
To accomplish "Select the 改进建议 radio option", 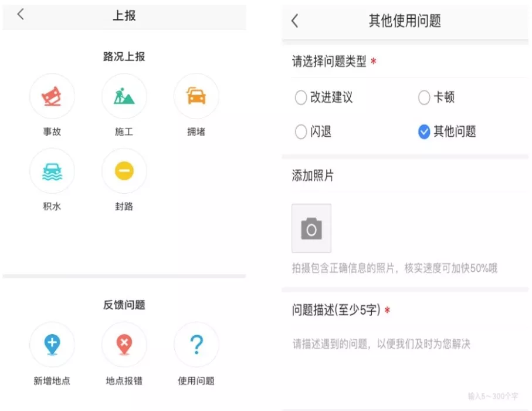I will click(301, 97).
